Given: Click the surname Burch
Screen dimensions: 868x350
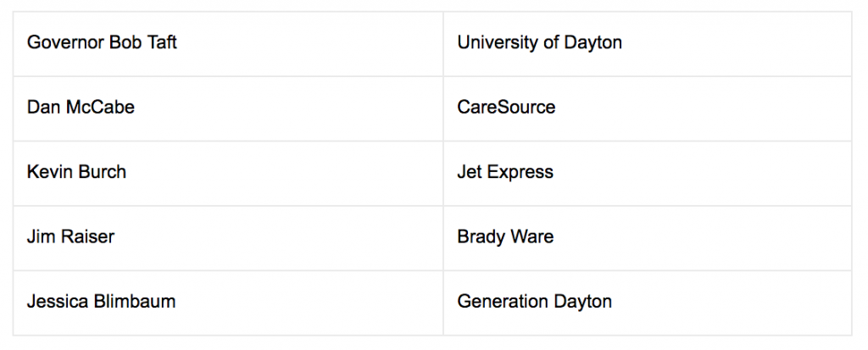Looking at the screenshot, I should 102,172.
